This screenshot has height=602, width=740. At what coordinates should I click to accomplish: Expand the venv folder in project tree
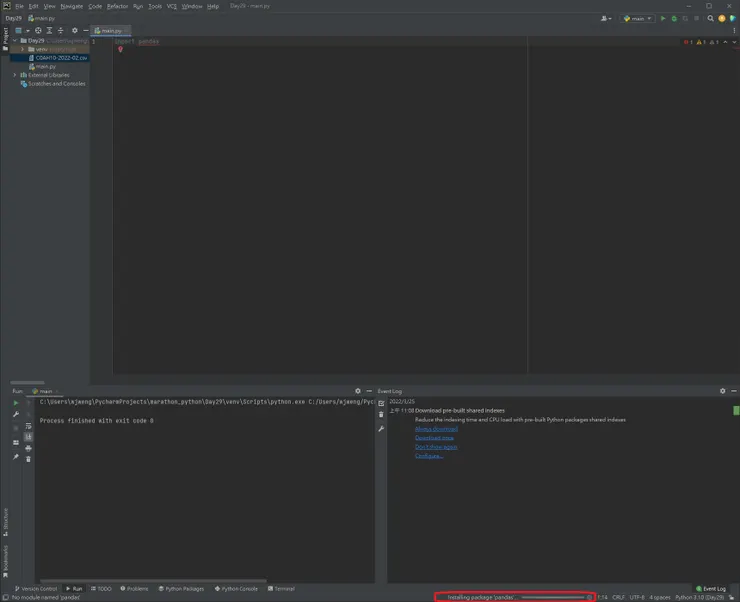[23, 49]
